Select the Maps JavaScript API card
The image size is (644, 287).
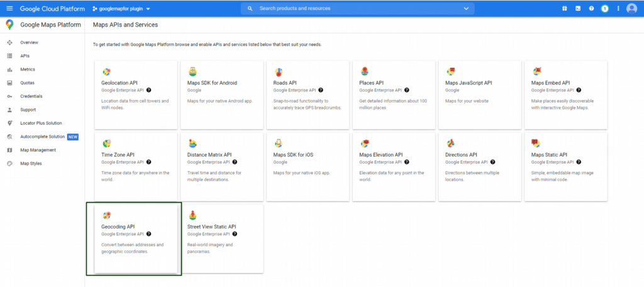478,95
